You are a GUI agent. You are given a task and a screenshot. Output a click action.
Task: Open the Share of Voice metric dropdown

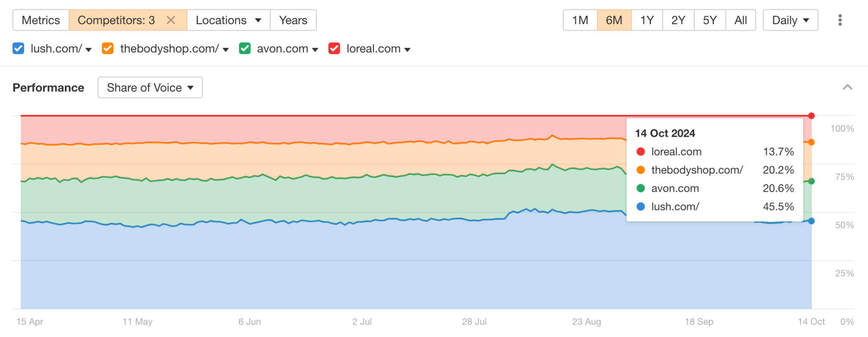tap(150, 87)
